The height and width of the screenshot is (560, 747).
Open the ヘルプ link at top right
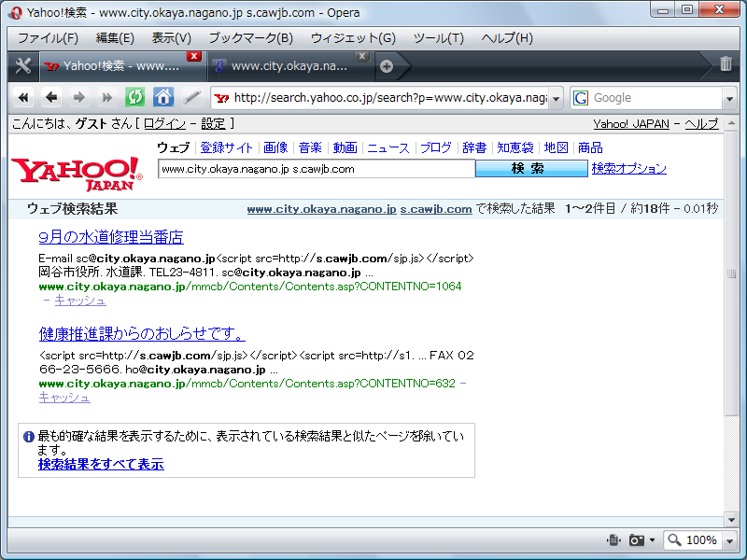[701, 124]
